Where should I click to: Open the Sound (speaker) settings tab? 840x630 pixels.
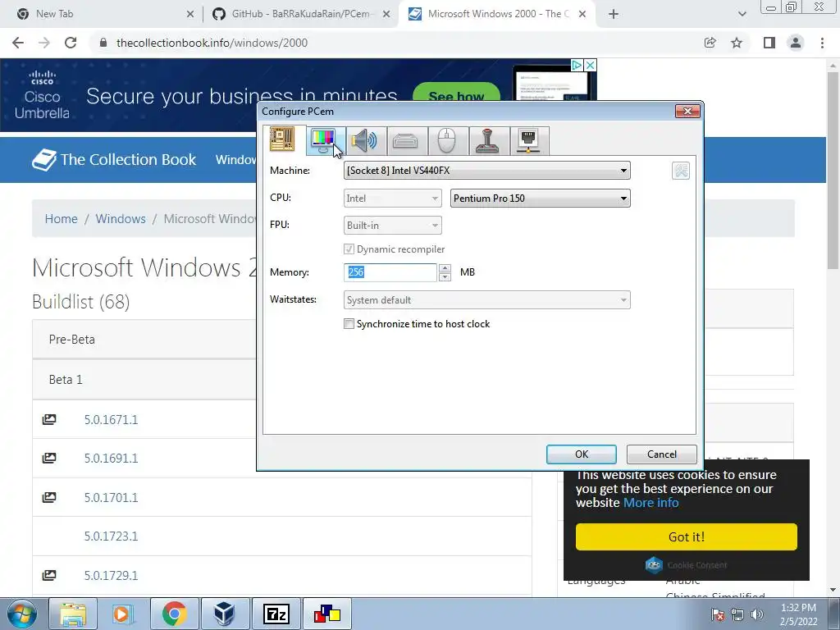point(364,141)
